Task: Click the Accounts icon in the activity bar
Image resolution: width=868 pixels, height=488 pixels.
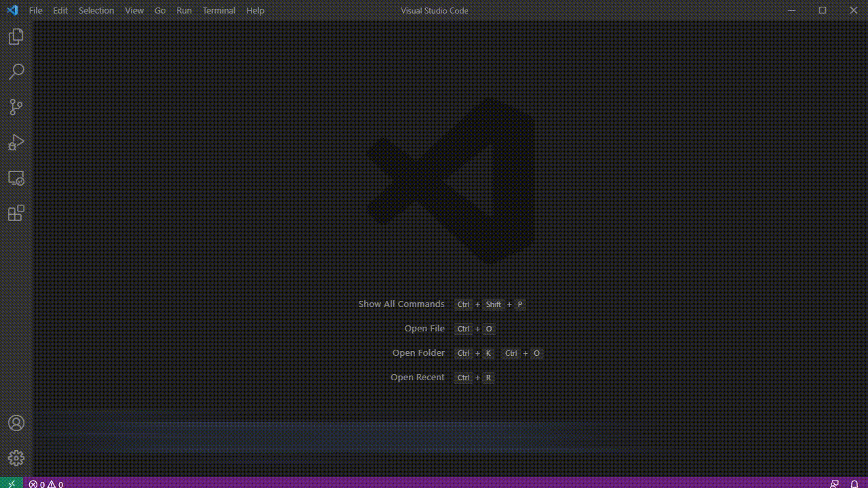Action: point(15,423)
